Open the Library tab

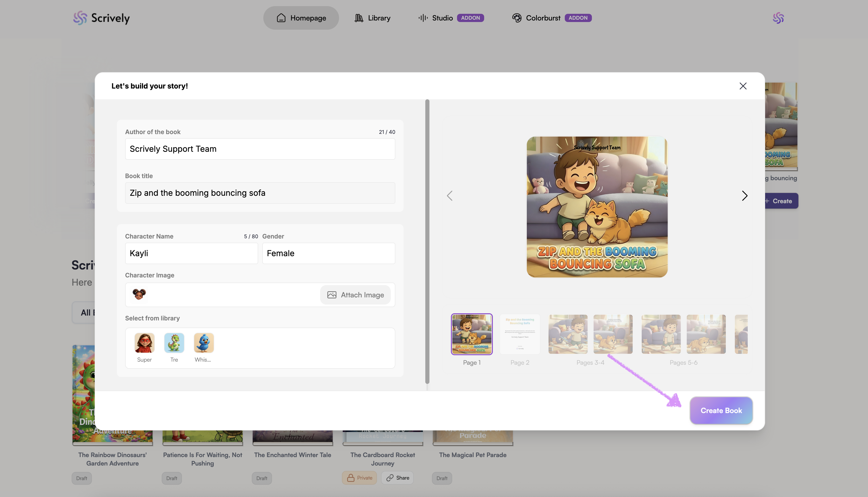click(372, 18)
